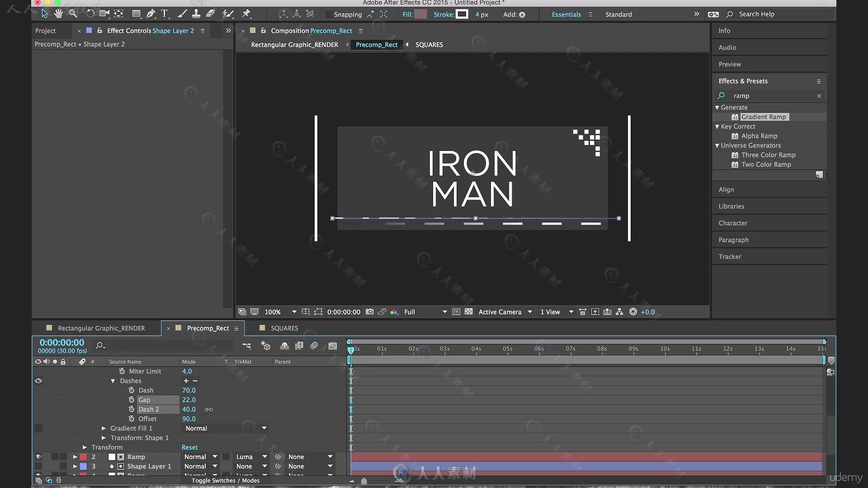
Task: Click the Reset Exposure icon
Action: (x=633, y=312)
